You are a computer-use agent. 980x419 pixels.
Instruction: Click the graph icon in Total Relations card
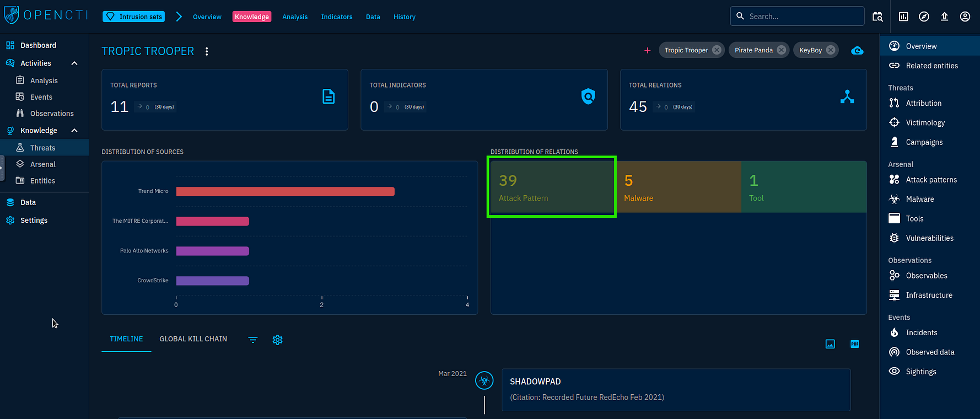(x=847, y=96)
